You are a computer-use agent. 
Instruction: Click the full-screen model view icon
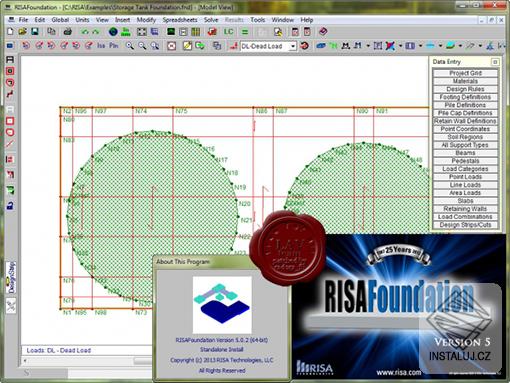point(142,32)
